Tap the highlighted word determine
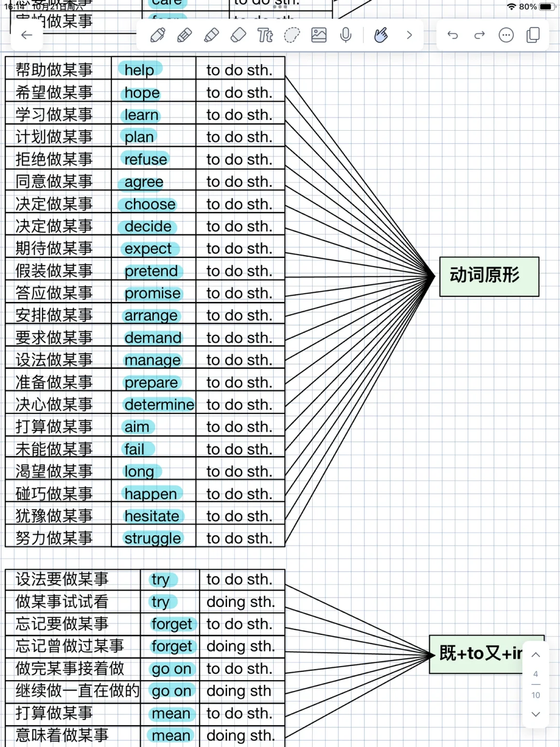This screenshot has height=747, width=560. (159, 405)
